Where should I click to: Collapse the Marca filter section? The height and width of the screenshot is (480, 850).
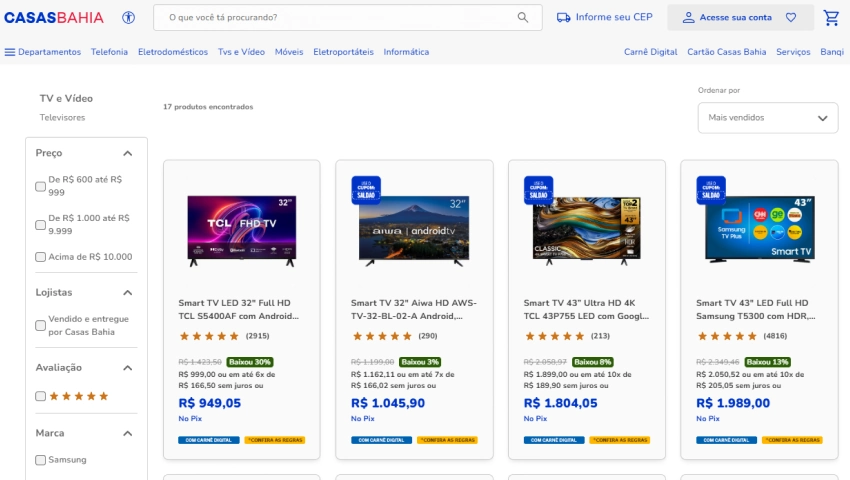tap(127, 433)
